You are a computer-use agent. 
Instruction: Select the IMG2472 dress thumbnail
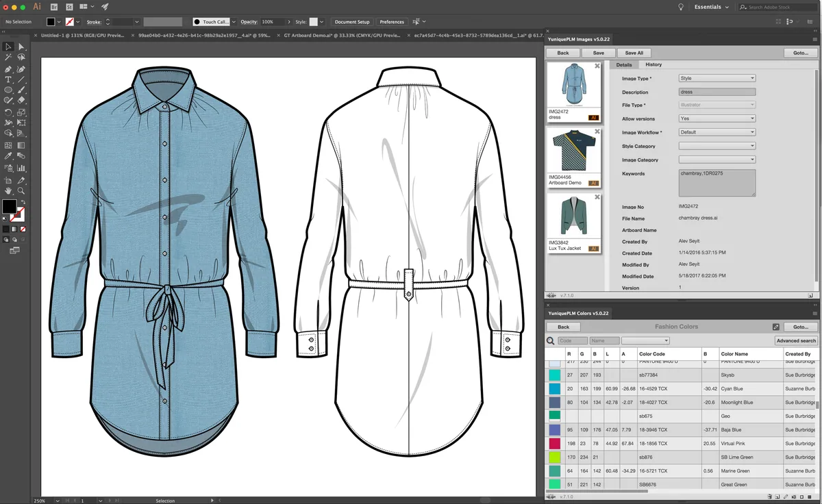(574, 92)
